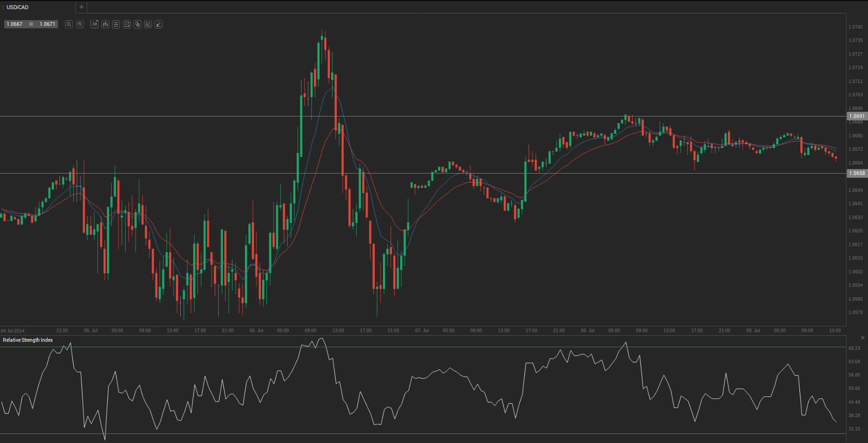Change chart type with candlestick icon
Viewport: 868px width, 443px height.
105,24
